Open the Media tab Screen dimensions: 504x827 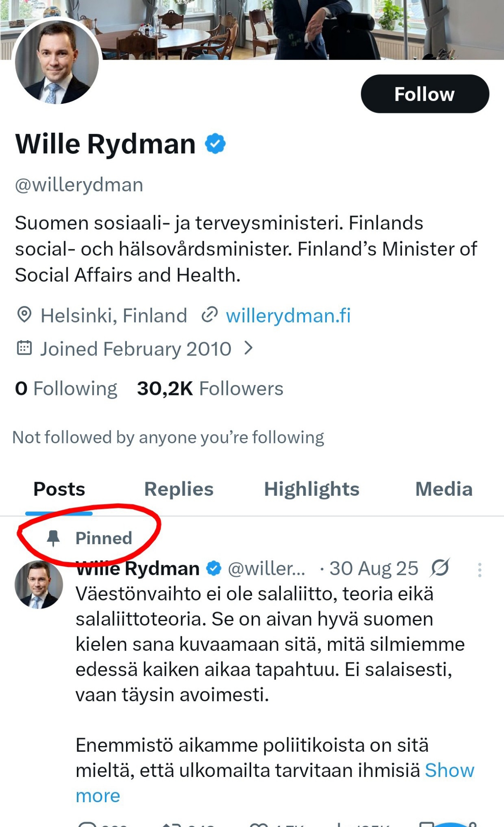(444, 489)
